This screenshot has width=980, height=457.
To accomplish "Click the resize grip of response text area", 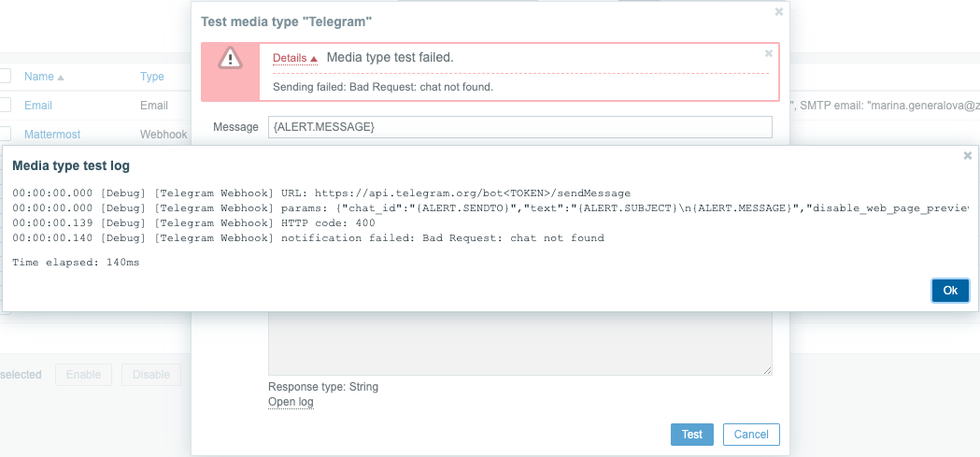I will click(767, 370).
